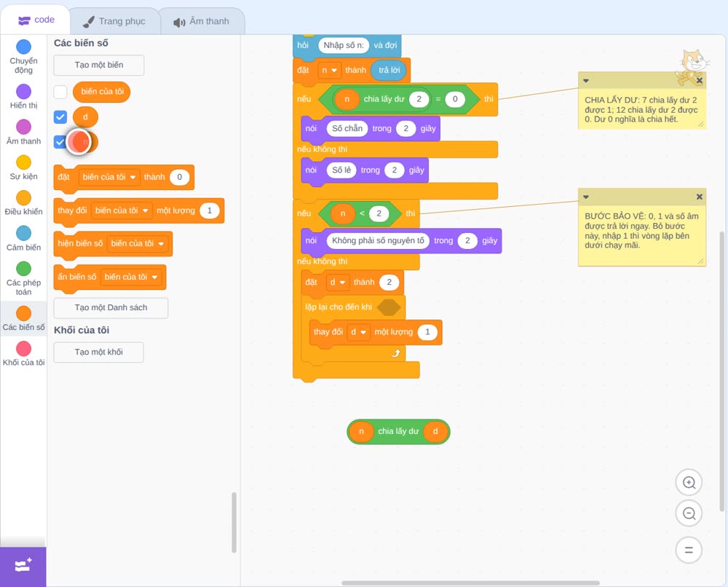Click the workspace horizontal scrollbar
This screenshot has height=587, width=728.
pos(470,583)
